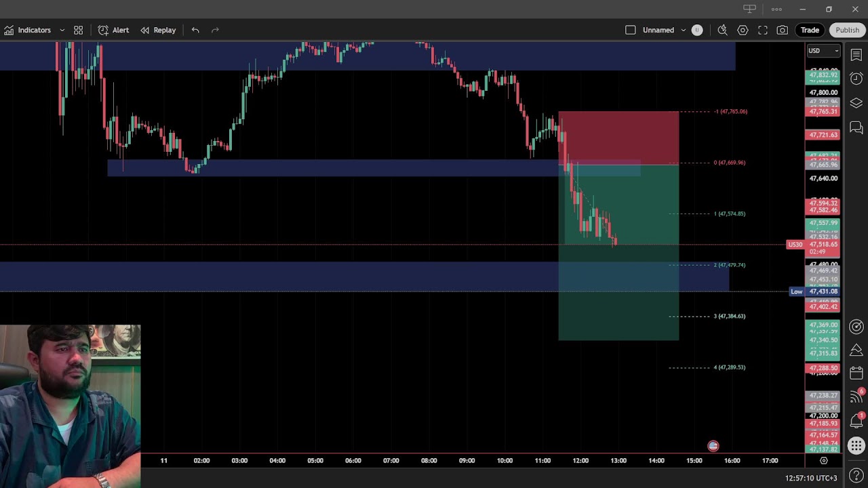This screenshot has height=488, width=868.
Task: Click the 47,369.00 green price tag
Action: pyautogui.click(x=823, y=325)
